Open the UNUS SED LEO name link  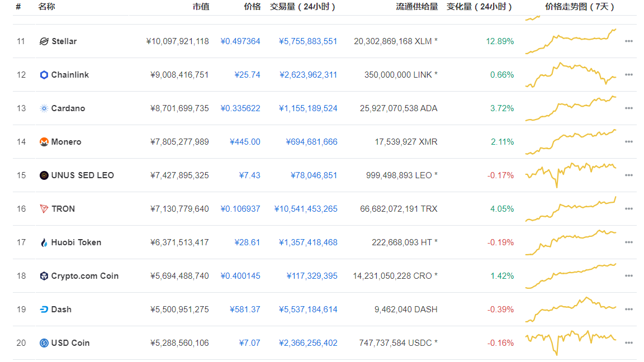pyautogui.click(x=83, y=175)
